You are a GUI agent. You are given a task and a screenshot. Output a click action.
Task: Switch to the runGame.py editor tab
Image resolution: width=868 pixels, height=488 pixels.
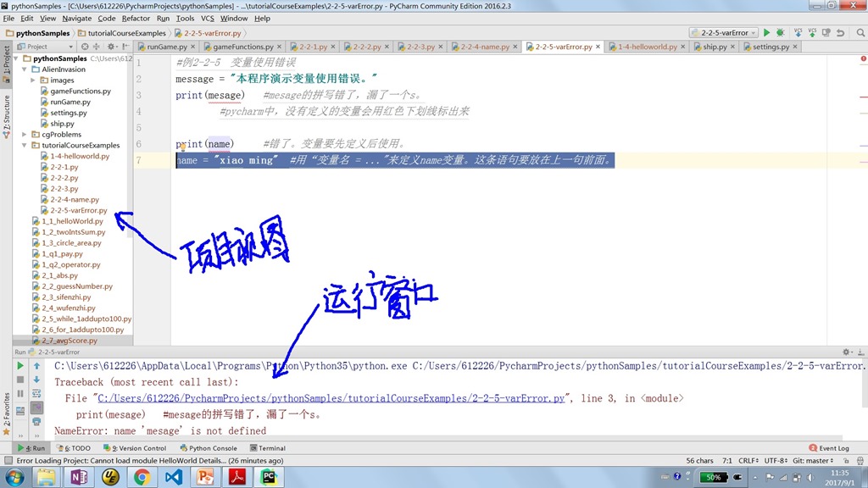coord(167,47)
